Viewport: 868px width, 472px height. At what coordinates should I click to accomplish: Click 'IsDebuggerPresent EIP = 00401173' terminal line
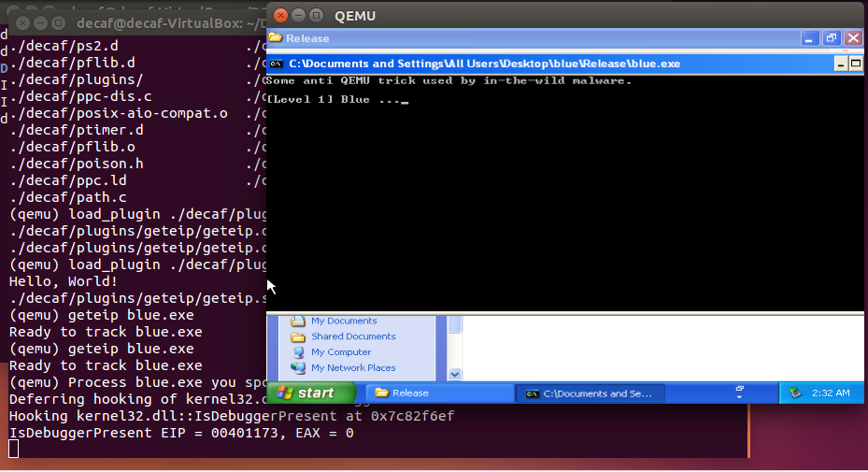[x=181, y=433]
